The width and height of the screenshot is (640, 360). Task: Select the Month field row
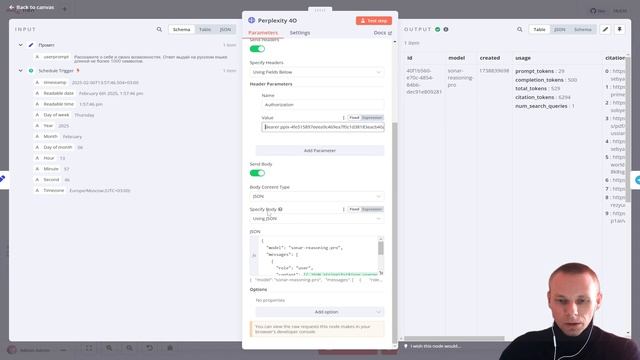[59, 136]
